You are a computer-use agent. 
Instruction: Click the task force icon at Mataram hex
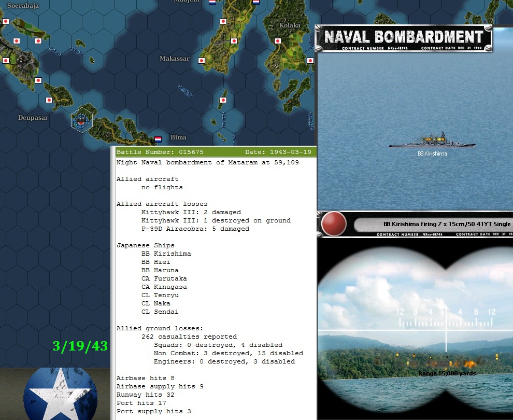(x=81, y=120)
